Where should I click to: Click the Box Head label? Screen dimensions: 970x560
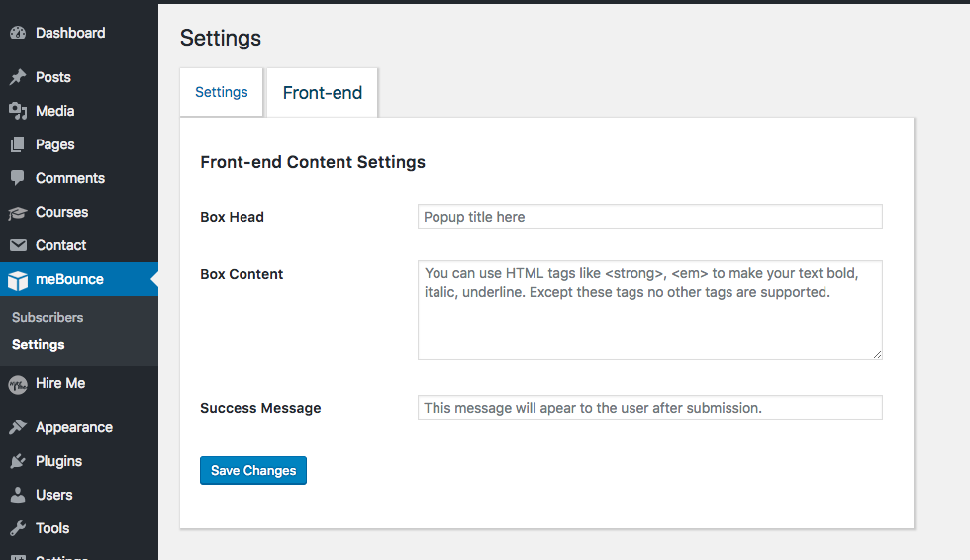232,217
